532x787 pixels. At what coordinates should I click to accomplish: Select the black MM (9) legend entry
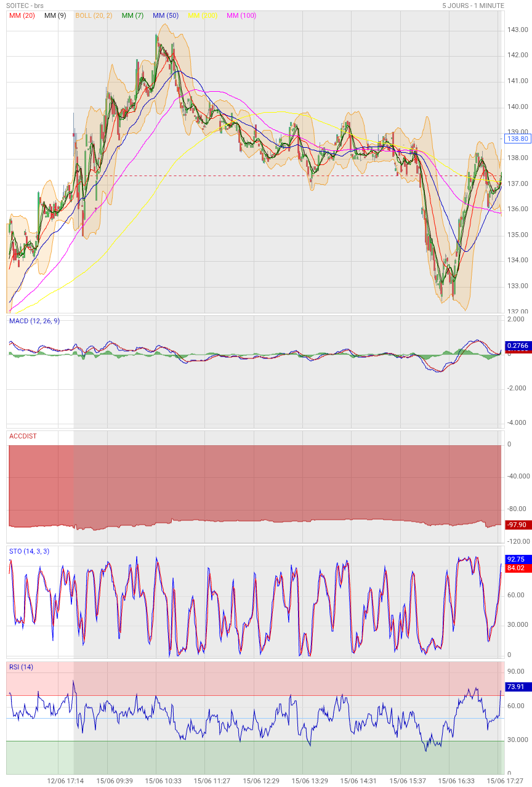pyautogui.click(x=55, y=15)
